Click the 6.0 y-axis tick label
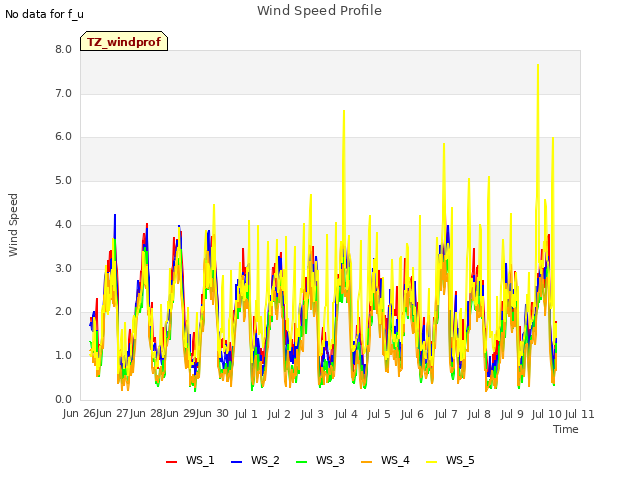 63,137
